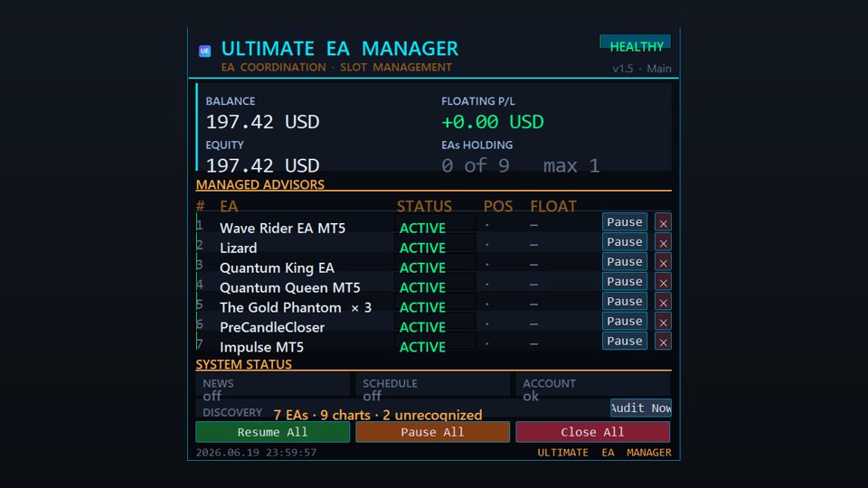Click the timestamp 2026.06.19 23:59:57

point(256,452)
